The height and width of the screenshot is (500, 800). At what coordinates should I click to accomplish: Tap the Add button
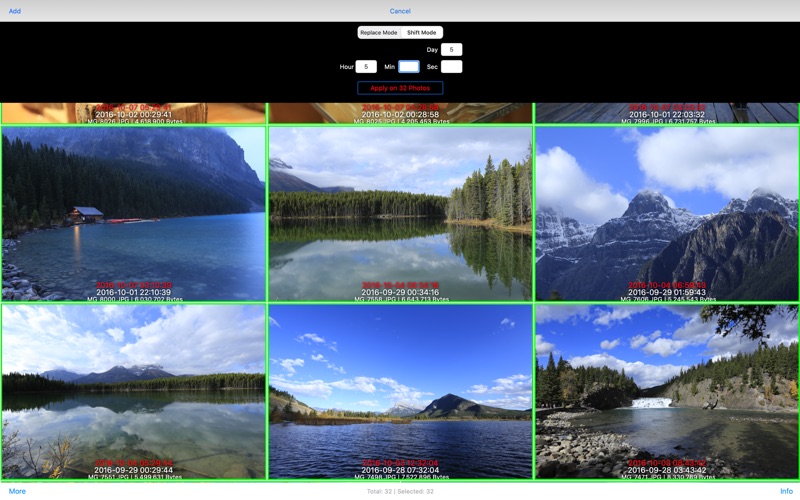click(15, 11)
